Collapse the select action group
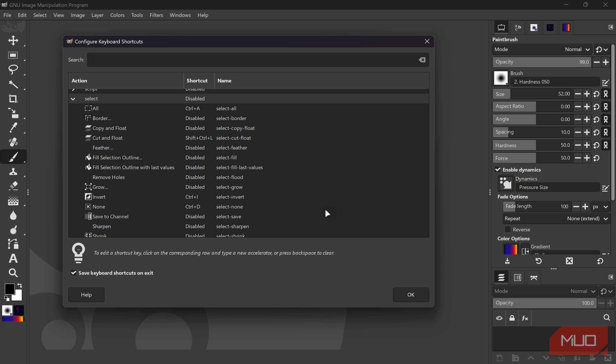 73,99
